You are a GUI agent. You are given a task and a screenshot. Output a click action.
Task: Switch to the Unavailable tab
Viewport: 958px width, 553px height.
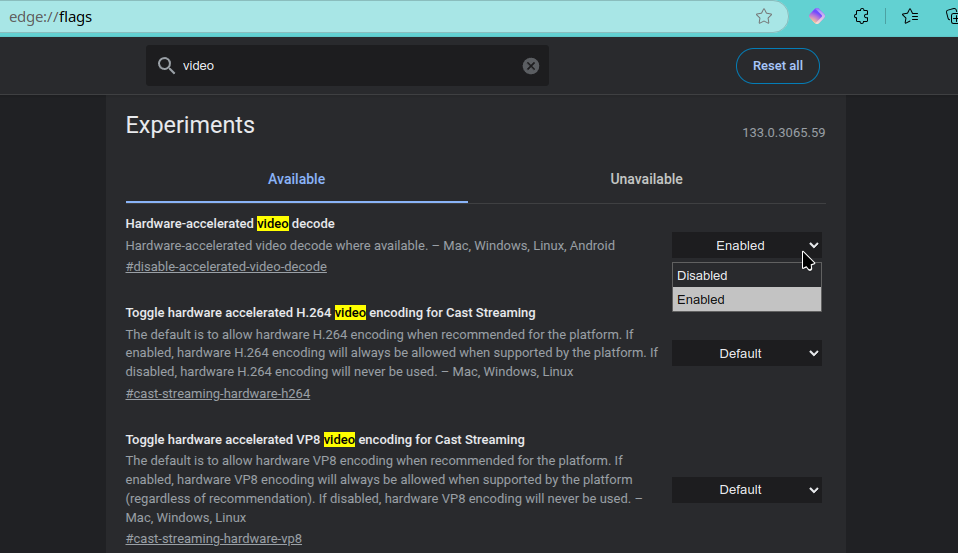[646, 180]
